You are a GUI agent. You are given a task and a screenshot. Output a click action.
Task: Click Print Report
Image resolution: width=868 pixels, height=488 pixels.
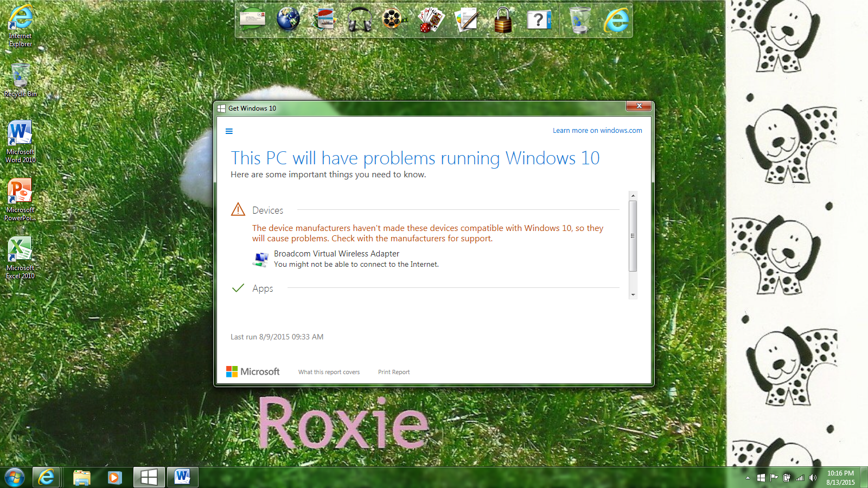click(x=393, y=372)
